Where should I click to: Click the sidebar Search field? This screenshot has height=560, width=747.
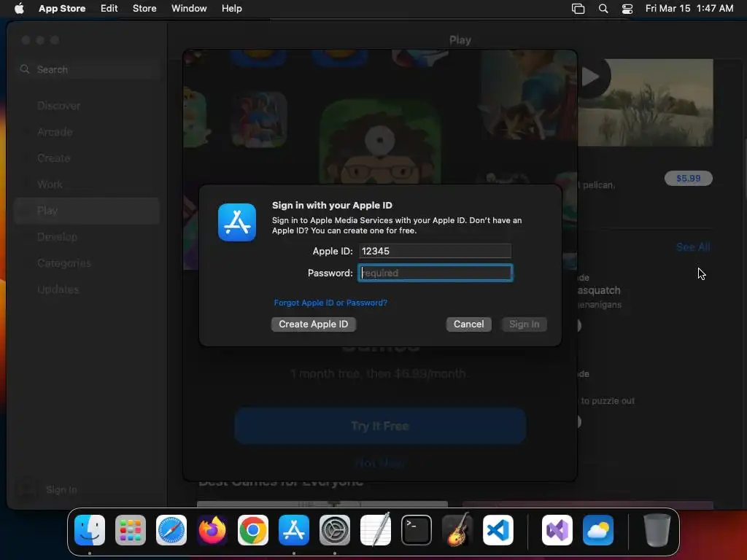pyautogui.click(x=88, y=69)
